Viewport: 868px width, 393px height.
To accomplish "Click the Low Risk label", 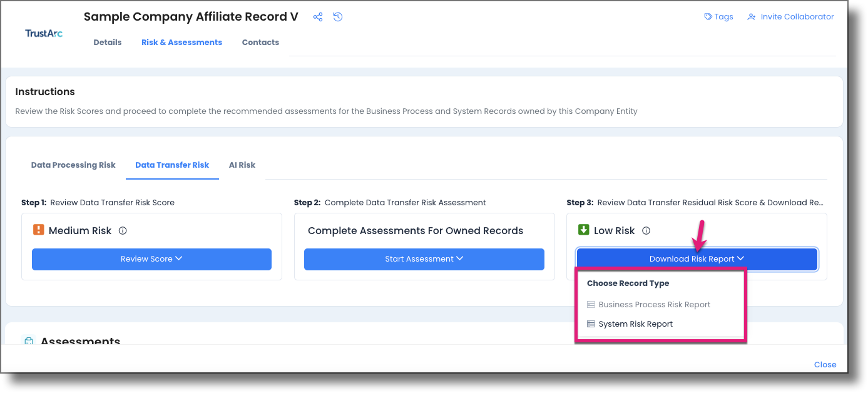I will pos(615,231).
